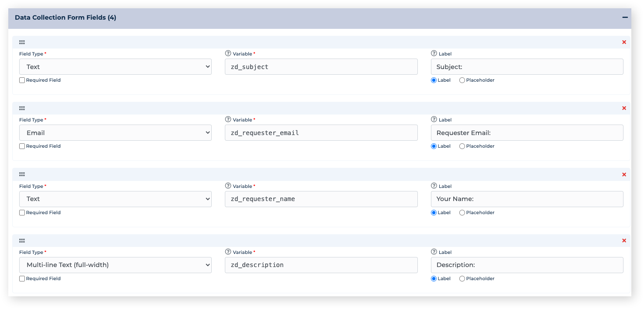Click Variable help icon for zd_subject
The width and height of the screenshot is (644, 309).
click(228, 53)
